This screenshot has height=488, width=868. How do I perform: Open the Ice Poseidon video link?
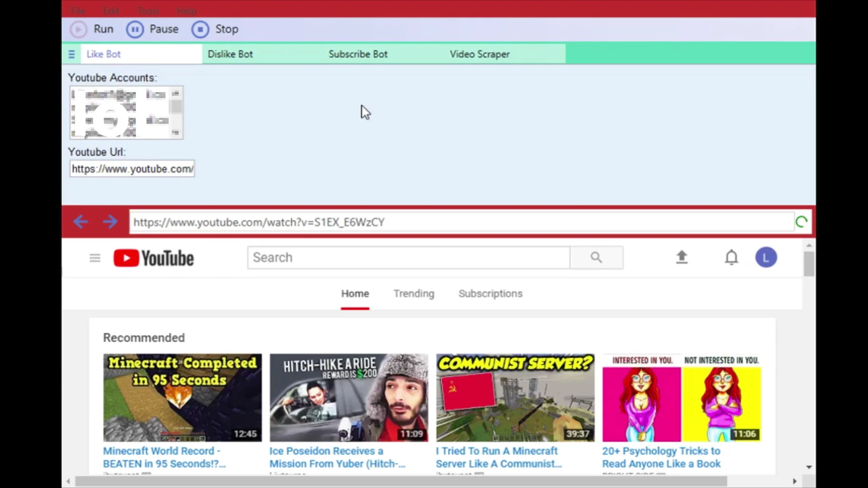(337, 457)
